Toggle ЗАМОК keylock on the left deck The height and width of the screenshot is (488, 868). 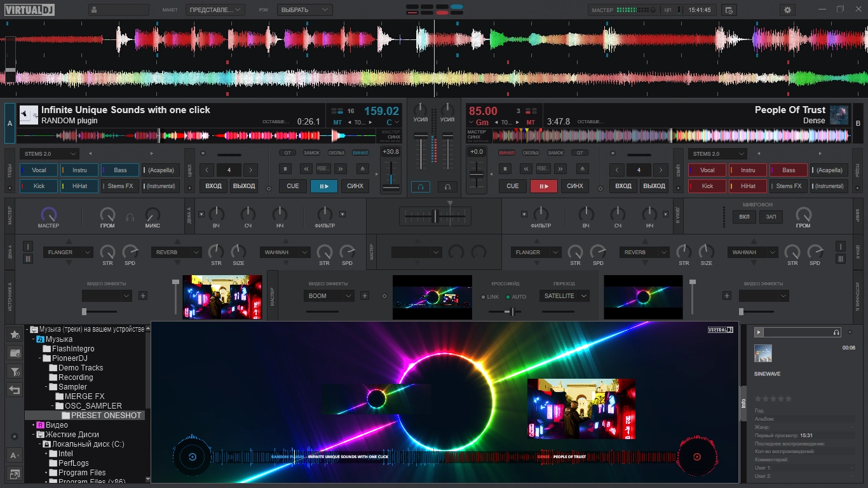coord(311,152)
